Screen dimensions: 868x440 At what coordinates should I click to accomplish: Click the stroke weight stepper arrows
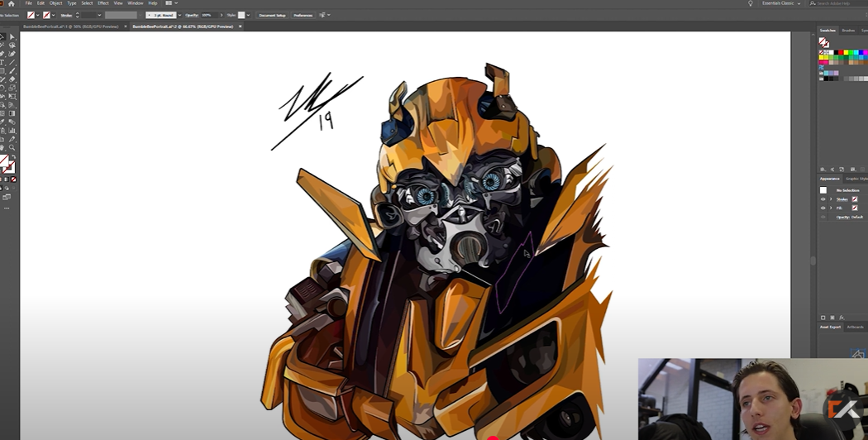(78, 15)
